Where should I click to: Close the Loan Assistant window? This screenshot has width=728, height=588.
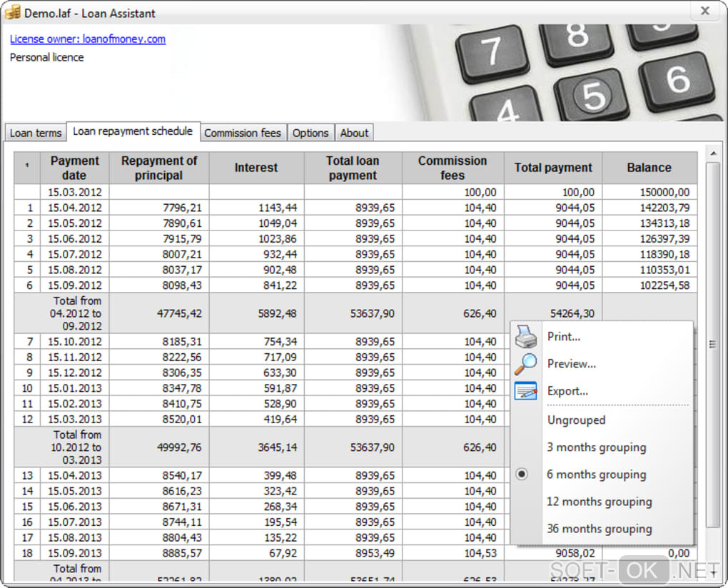click(x=705, y=11)
